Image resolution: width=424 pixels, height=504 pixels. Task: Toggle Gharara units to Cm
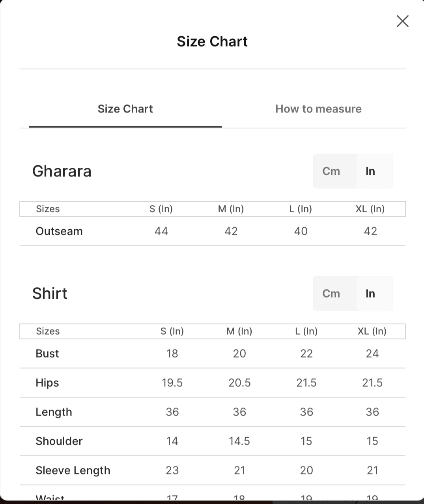pos(331,171)
